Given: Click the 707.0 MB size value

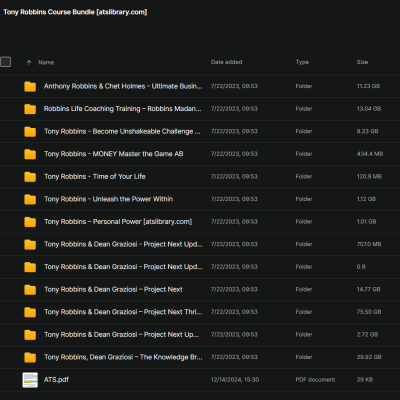Looking at the screenshot, I should (x=369, y=244).
